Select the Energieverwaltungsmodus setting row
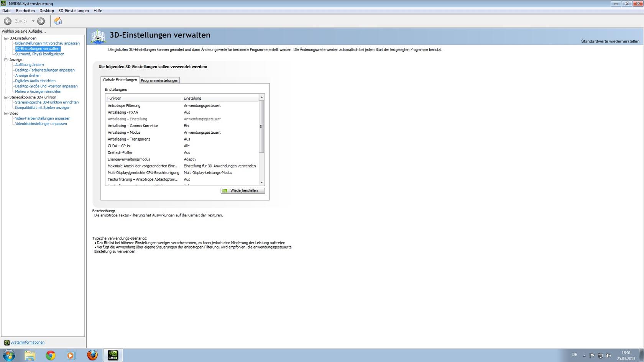Screen dimensions: 644x362 [129, 159]
